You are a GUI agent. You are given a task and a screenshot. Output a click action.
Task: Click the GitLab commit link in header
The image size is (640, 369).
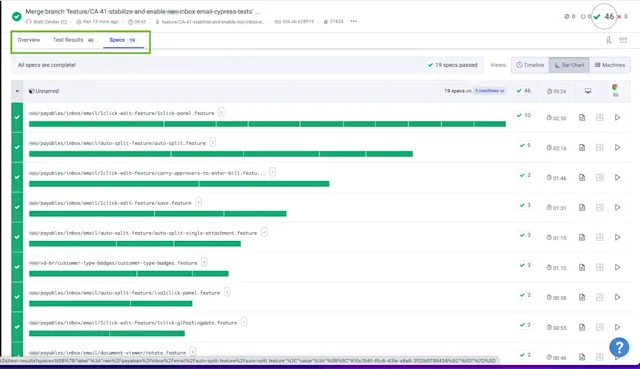tap(294, 22)
